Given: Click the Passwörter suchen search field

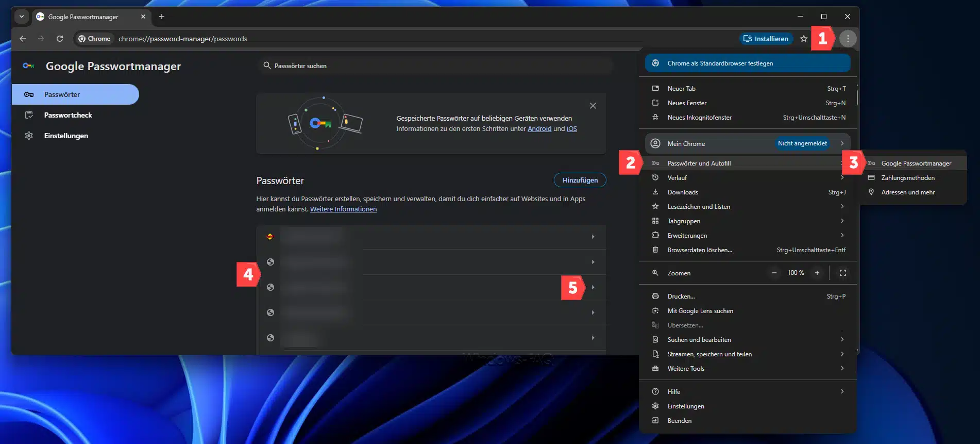Looking at the screenshot, I should point(433,66).
